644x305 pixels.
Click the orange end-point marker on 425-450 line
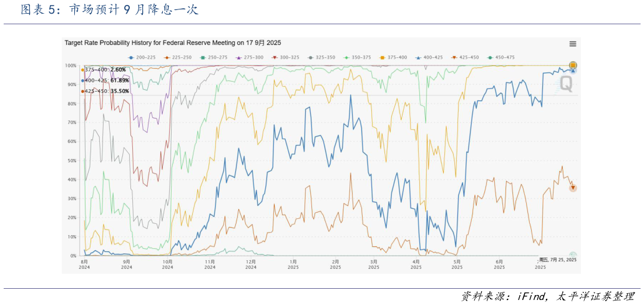pyautogui.click(x=573, y=188)
